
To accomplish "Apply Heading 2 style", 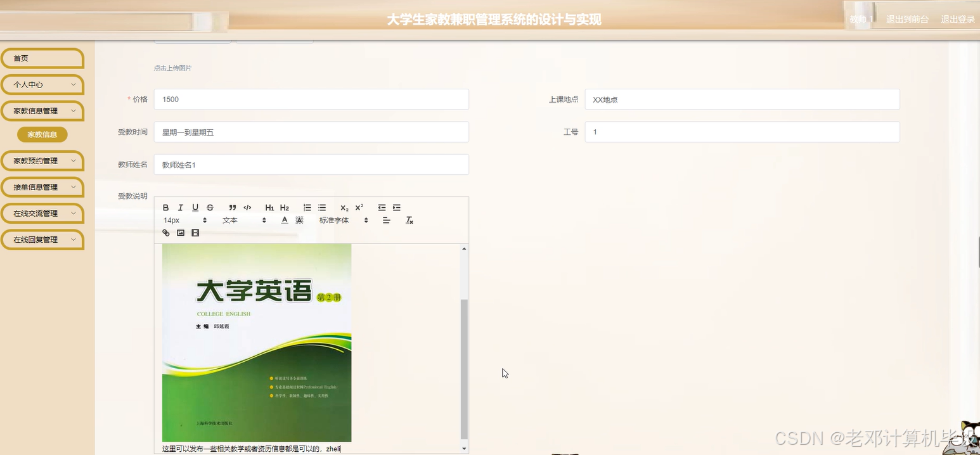I will (285, 208).
